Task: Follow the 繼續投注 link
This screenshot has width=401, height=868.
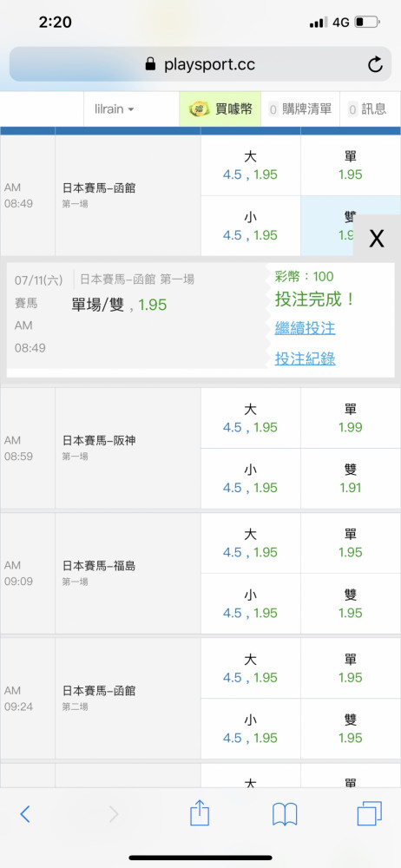Action: [306, 328]
